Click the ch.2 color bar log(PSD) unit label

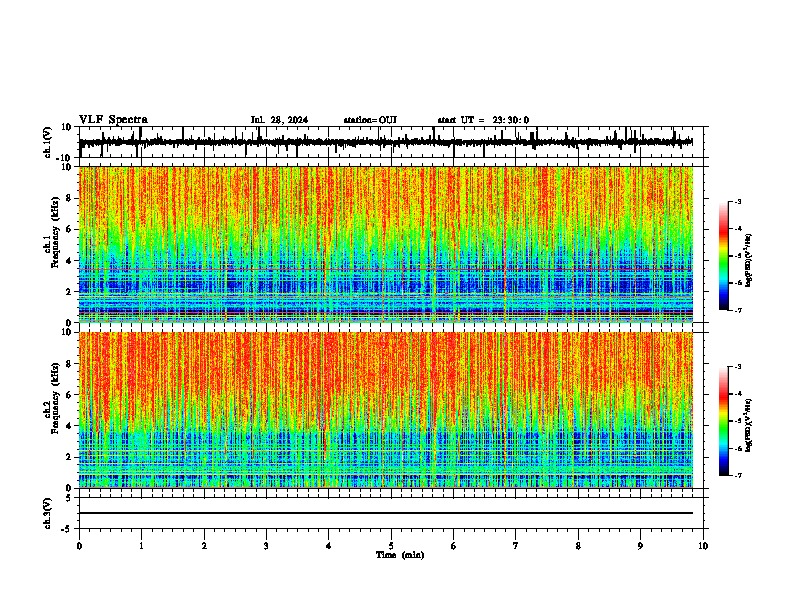[748, 425]
